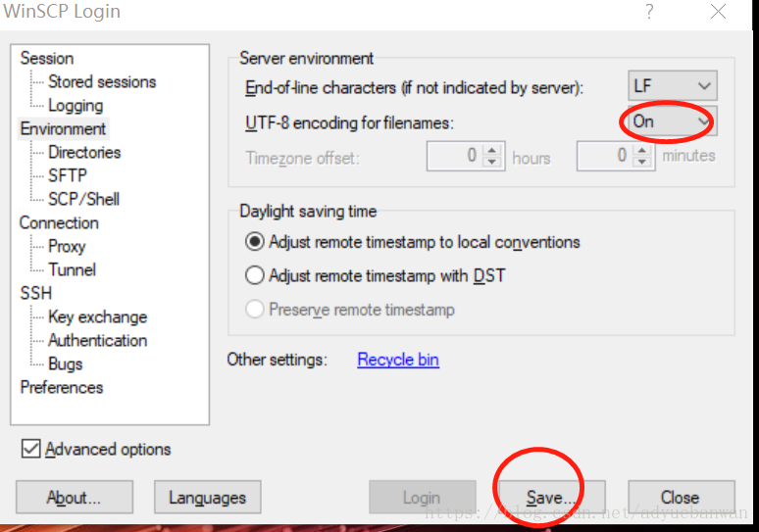Select the SSH tree node
The height and width of the screenshot is (532, 759).
[36, 293]
